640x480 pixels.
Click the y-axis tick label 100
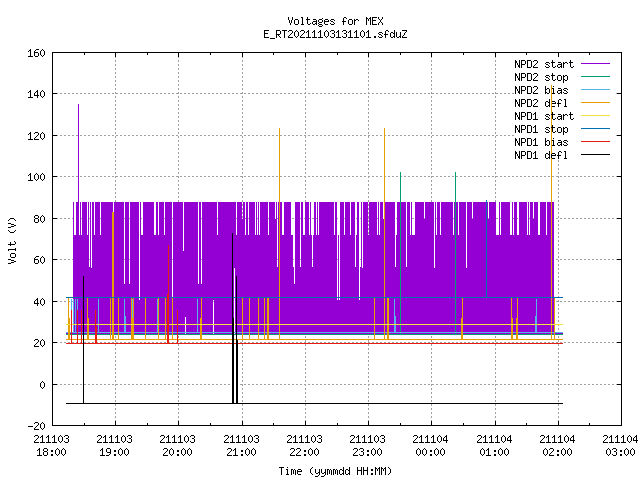pos(36,177)
